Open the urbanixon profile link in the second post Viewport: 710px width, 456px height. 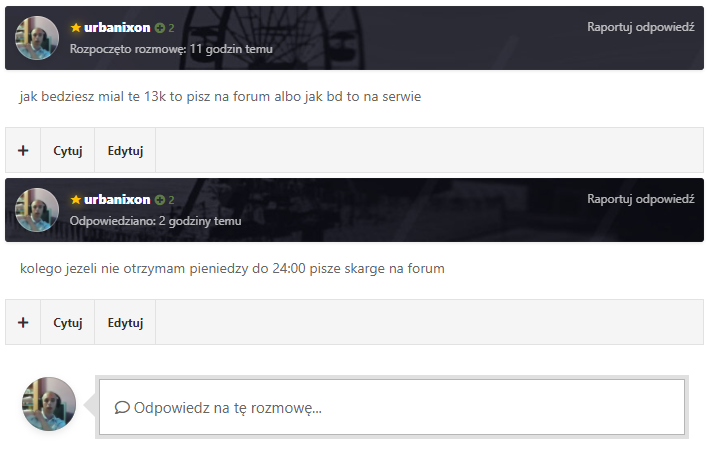pyautogui.click(x=117, y=200)
